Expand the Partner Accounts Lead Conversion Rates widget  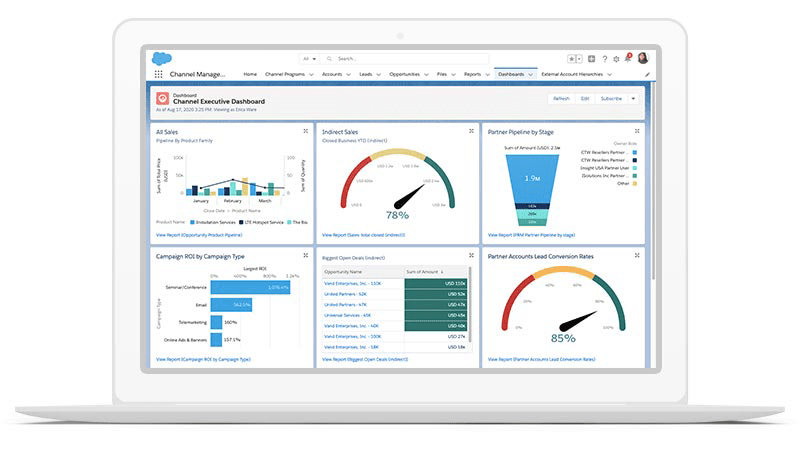click(x=637, y=255)
